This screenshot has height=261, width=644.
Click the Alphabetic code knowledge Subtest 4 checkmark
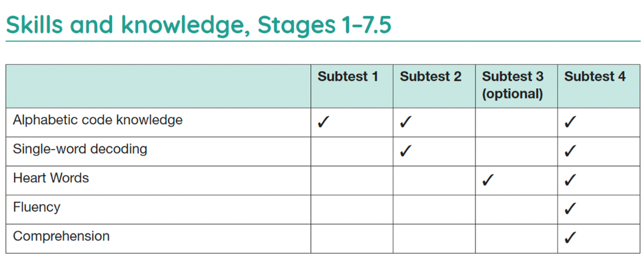(x=570, y=122)
